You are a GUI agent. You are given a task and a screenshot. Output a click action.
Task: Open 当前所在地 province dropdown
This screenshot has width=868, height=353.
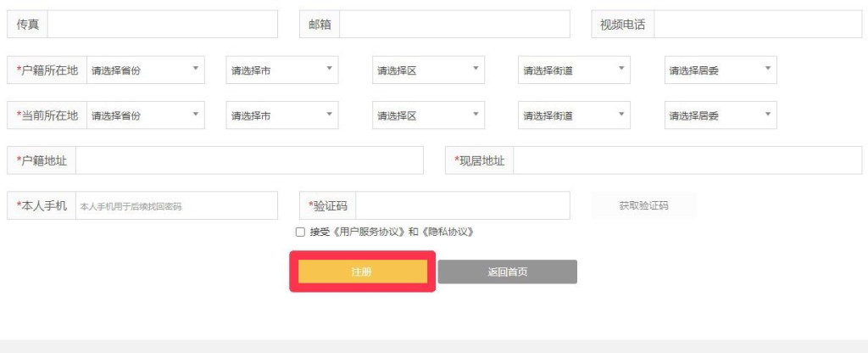(145, 115)
